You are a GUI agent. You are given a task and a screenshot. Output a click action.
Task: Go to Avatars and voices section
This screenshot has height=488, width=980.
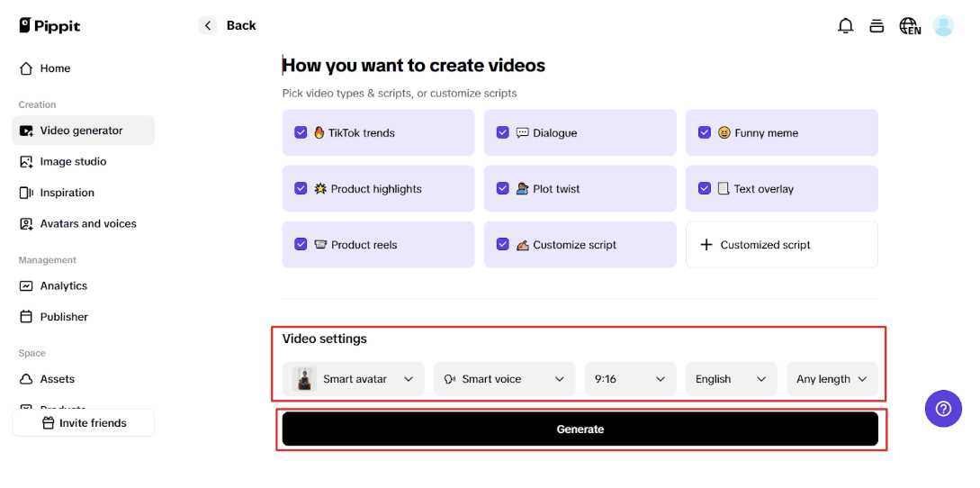[x=87, y=224]
